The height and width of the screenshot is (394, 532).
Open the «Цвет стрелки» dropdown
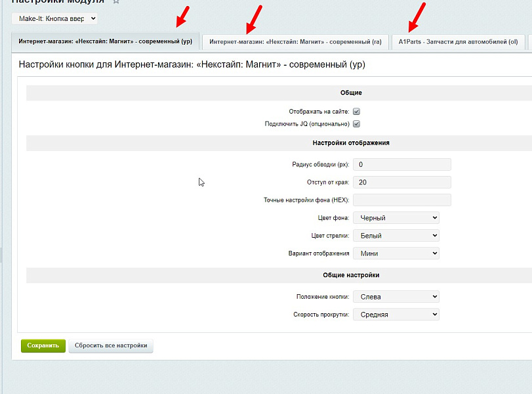coord(396,235)
